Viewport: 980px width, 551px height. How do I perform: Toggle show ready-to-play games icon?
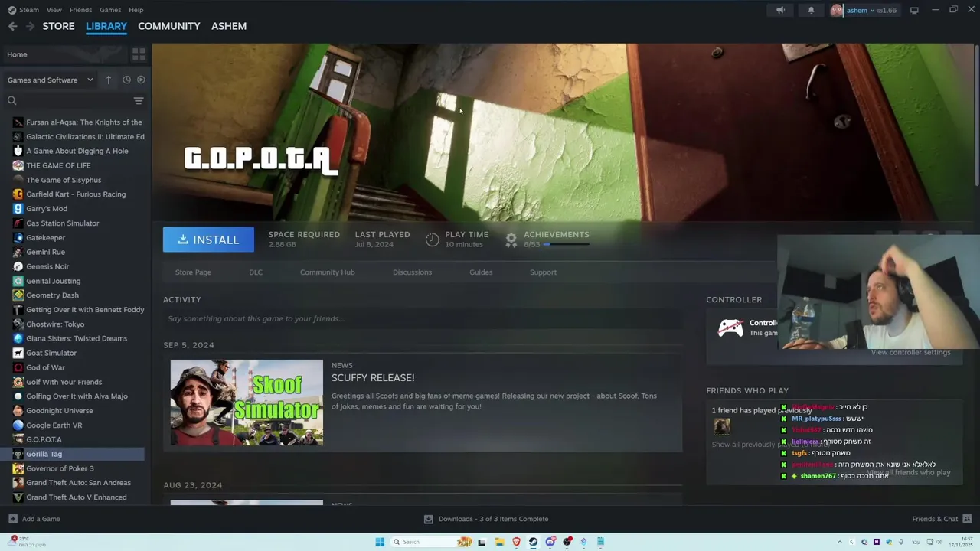tap(141, 80)
